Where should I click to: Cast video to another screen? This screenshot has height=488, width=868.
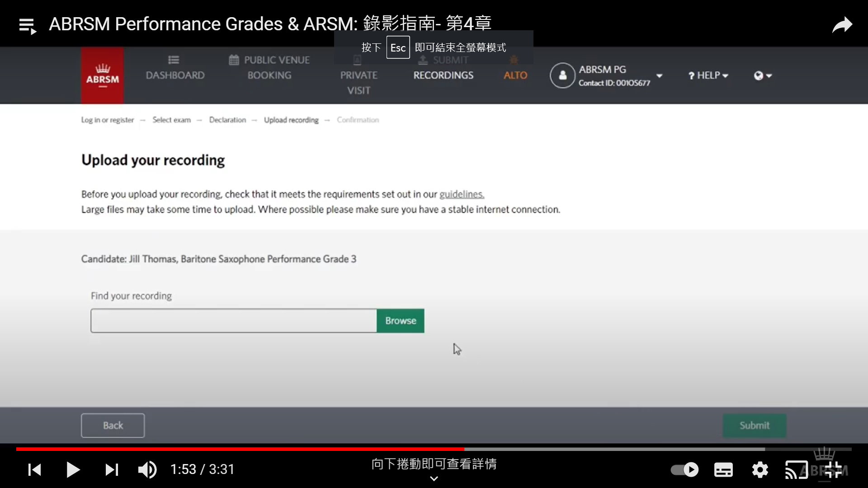tap(796, 469)
